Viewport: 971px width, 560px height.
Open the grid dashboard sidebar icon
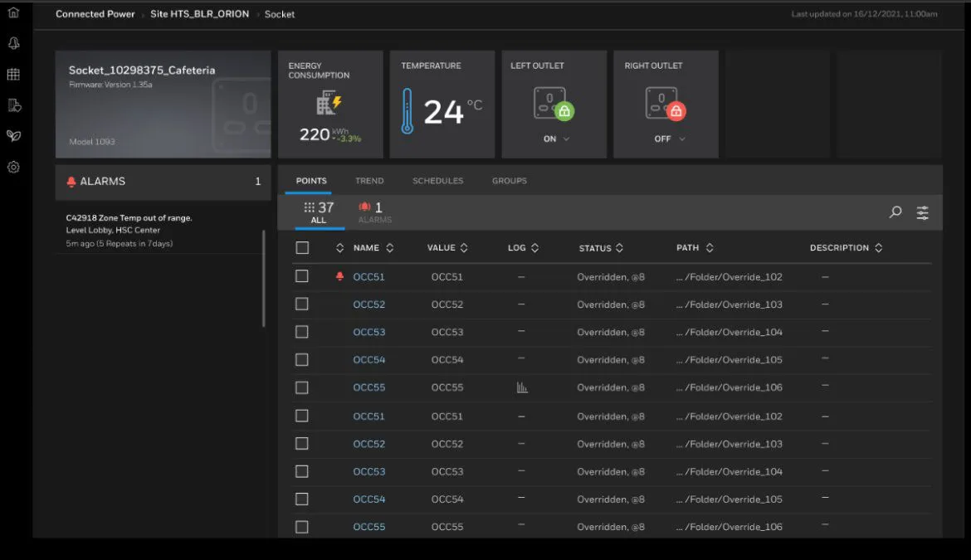click(x=13, y=75)
